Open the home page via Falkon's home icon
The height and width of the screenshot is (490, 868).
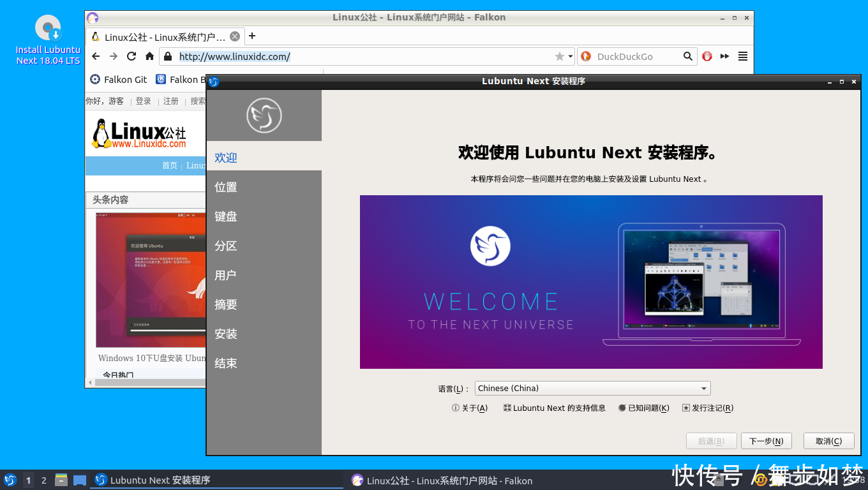click(149, 56)
